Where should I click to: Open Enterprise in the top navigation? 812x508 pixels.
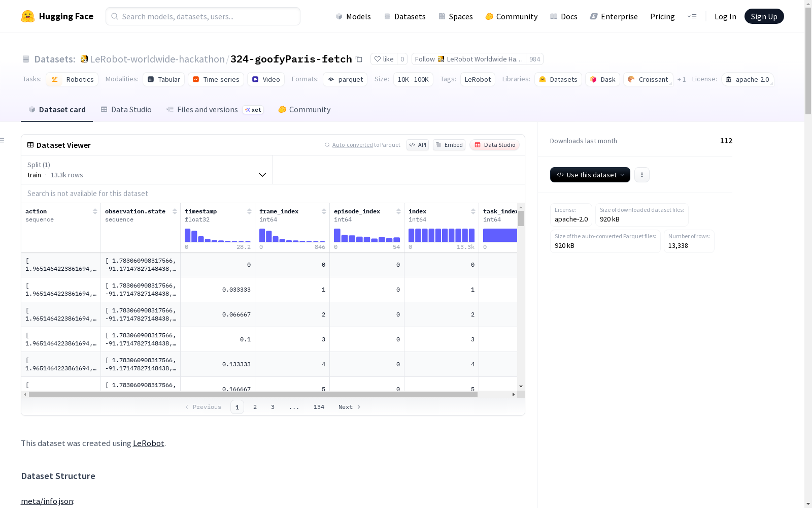614,16
